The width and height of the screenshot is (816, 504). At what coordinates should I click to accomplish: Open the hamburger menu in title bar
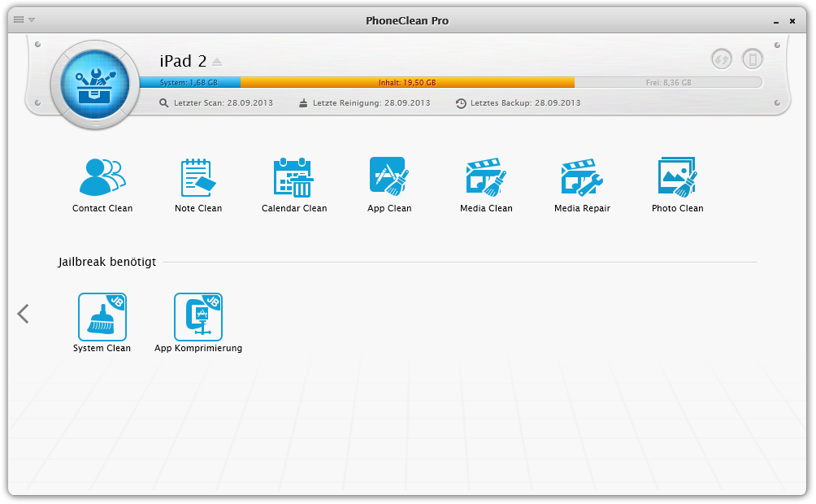[x=19, y=20]
